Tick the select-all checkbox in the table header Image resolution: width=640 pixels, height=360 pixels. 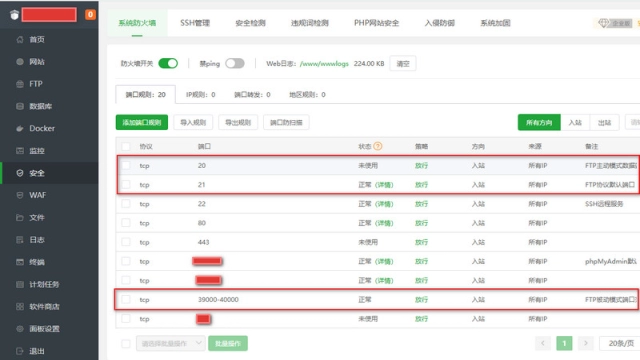(x=126, y=146)
